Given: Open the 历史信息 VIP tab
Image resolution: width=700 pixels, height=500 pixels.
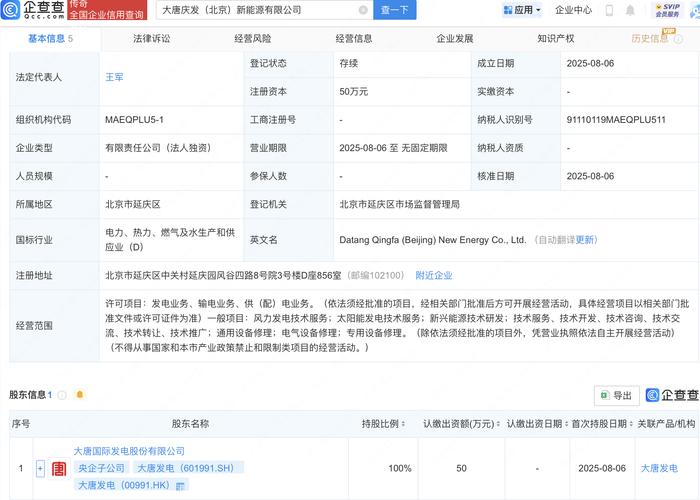Looking at the screenshot, I should coord(650,39).
